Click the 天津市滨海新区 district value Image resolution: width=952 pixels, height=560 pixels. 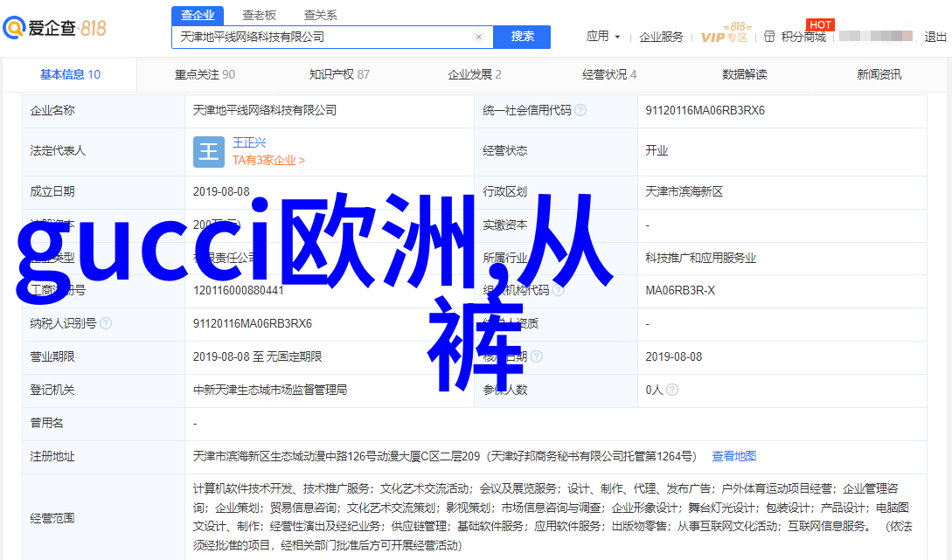(684, 191)
